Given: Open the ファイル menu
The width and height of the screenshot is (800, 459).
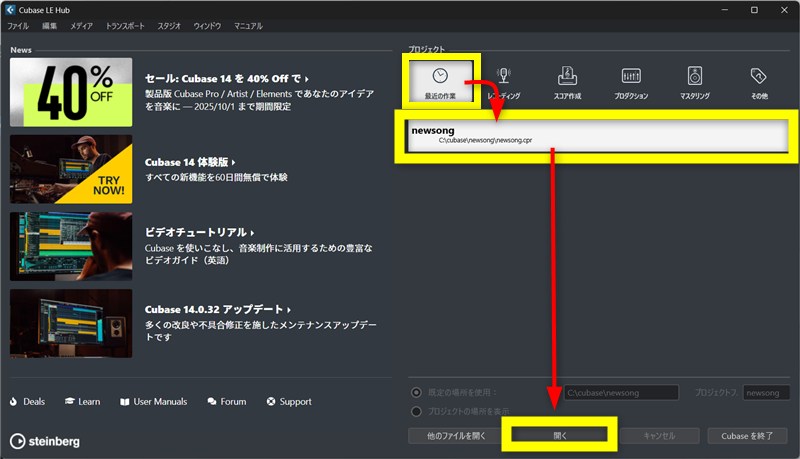Looking at the screenshot, I should (18, 26).
